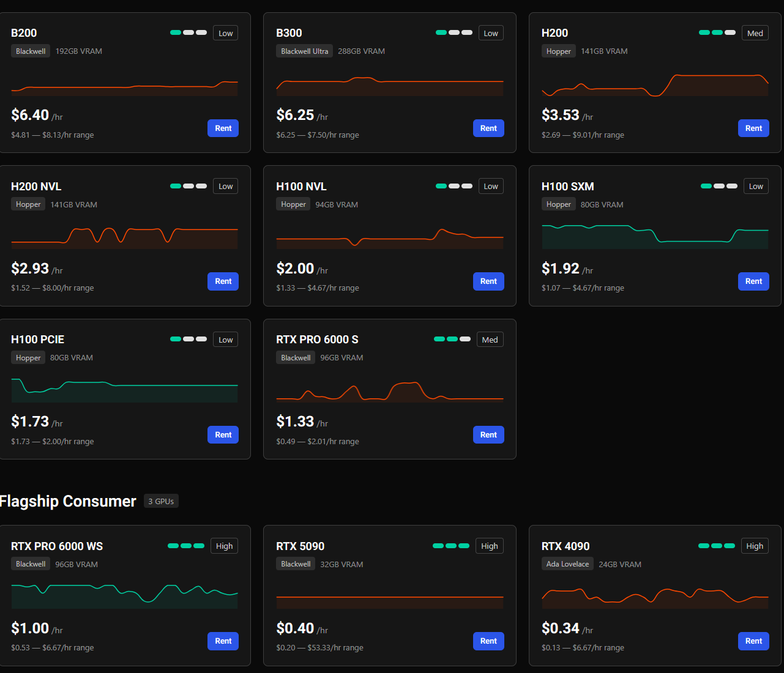Viewport: 784px width, 673px height.
Task: Click the High badge on RTX 5090
Action: click(x=490, y=546)
